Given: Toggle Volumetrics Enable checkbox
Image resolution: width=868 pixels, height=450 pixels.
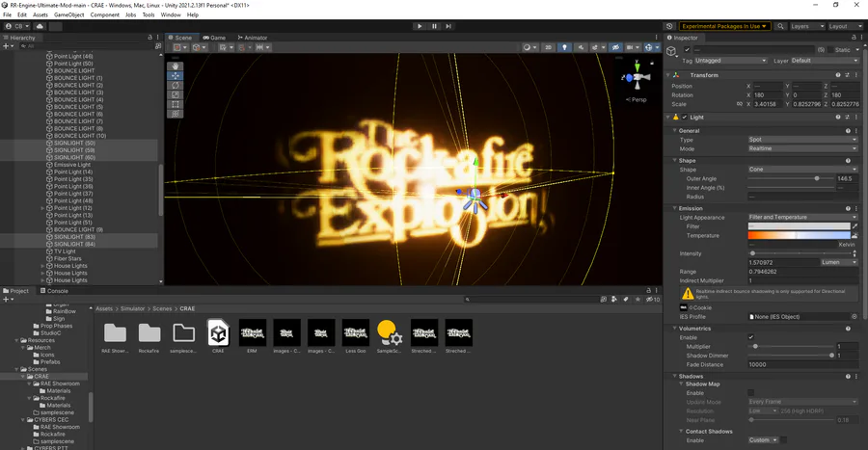Looking at the screenshot, I should tap(751, 337).
